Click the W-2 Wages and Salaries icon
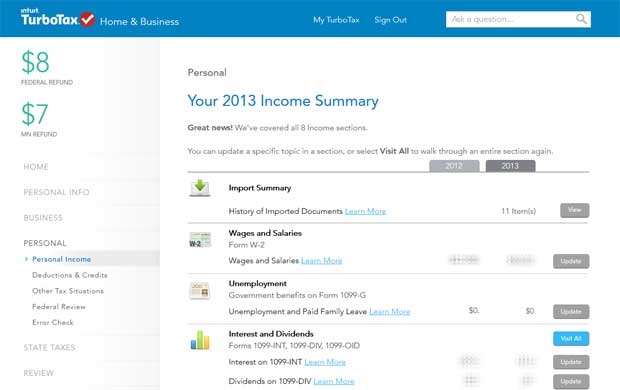The height and width of the screenshot is (390, 620). click(200, 240)
